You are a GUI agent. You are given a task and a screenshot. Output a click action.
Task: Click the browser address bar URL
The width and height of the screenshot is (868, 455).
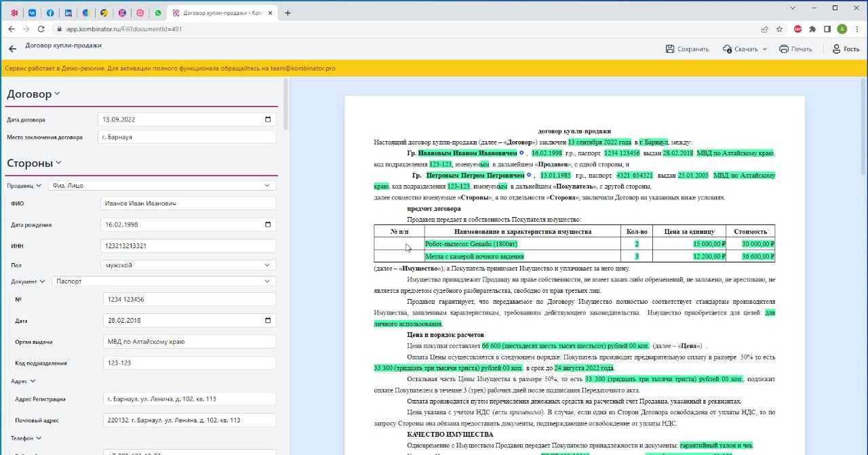[x=125, y=29]
